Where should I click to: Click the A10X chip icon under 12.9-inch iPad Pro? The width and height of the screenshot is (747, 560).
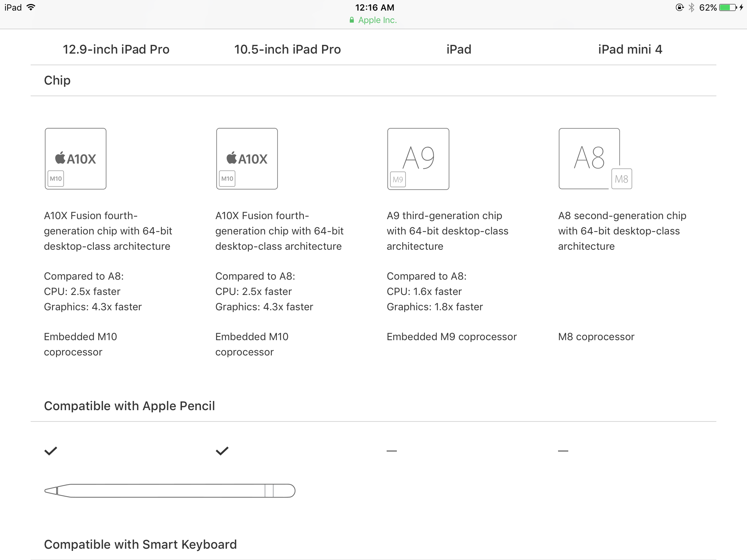click(76, 159)
